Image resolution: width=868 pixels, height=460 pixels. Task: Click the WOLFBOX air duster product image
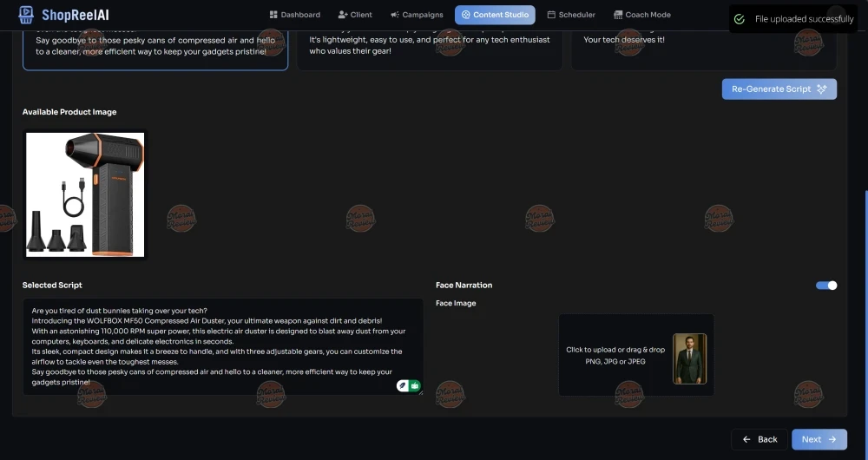click(x=85, y=194)
